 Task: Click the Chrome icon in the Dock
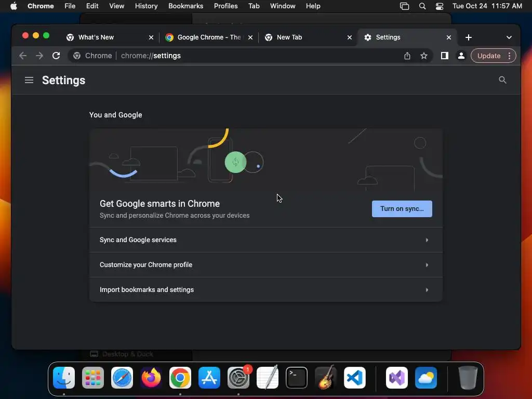coord(180,378)
